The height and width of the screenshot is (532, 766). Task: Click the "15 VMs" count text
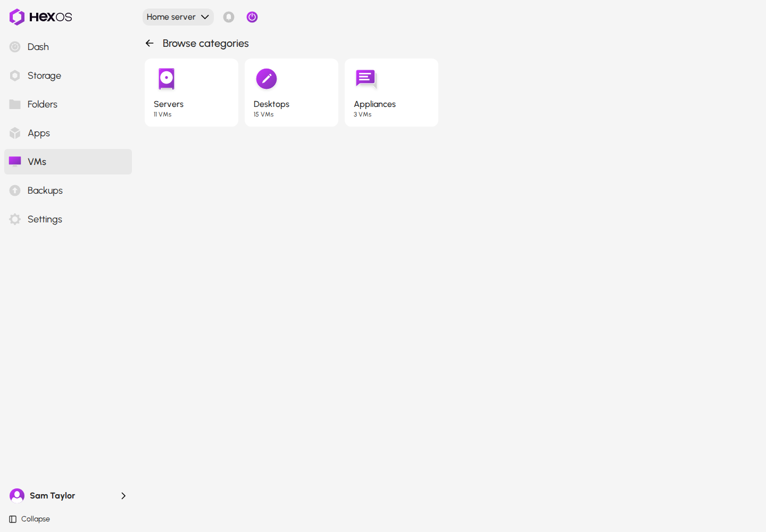pos(264,114)
